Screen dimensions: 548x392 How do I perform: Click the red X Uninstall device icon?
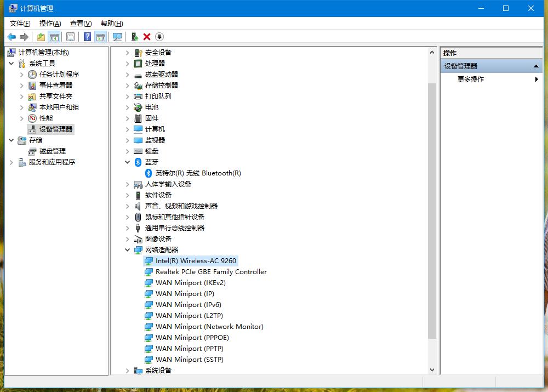pos(147,37)
